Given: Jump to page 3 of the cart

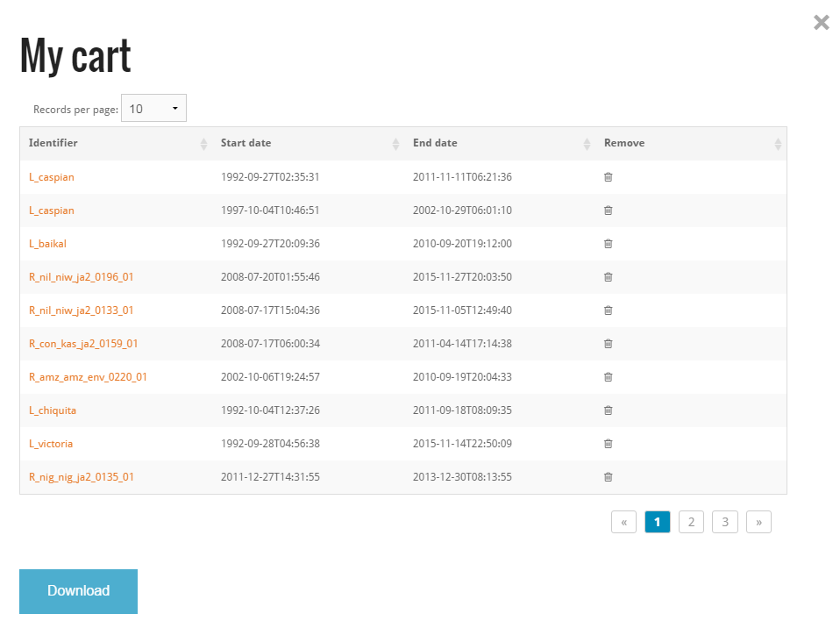Looking at the screenshot, I should 725,523.
